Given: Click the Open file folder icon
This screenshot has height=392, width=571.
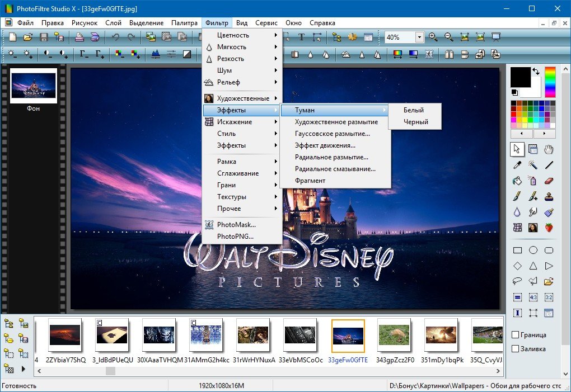Looking at the screenshot, I should 28,37.
